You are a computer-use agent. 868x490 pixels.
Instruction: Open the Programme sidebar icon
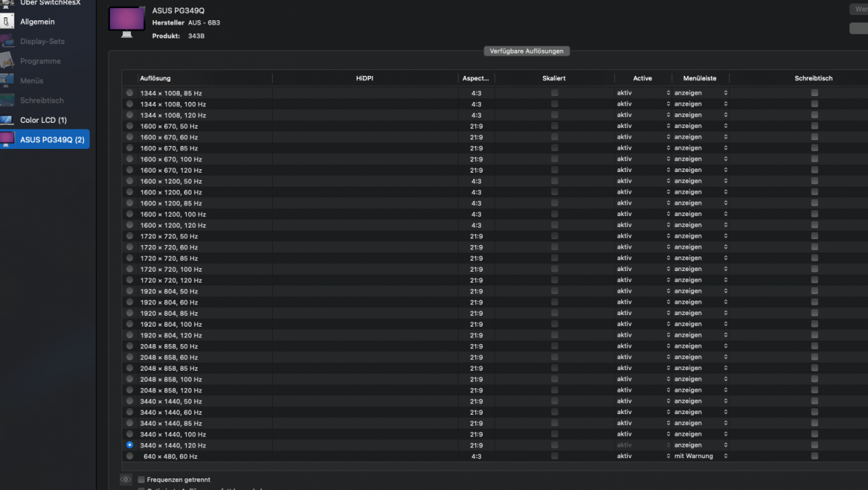click(7, 61)
